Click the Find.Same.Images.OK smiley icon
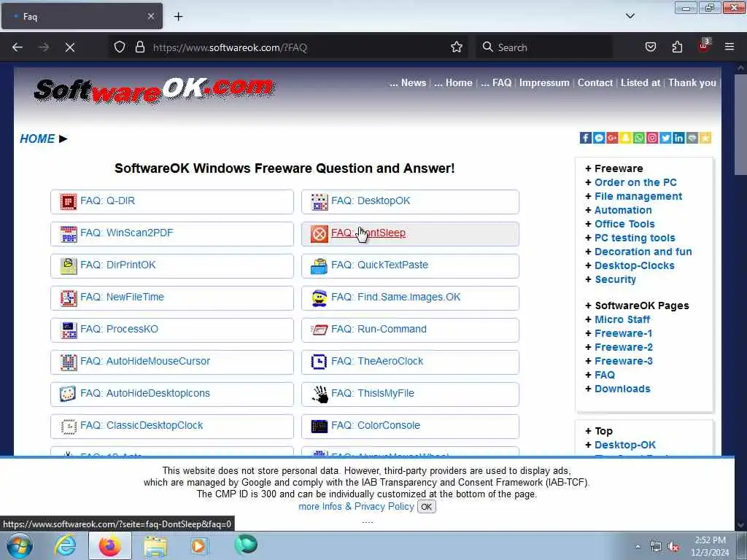Image resolution: width=747 pixels, height=560 pixels. [320, 298]
